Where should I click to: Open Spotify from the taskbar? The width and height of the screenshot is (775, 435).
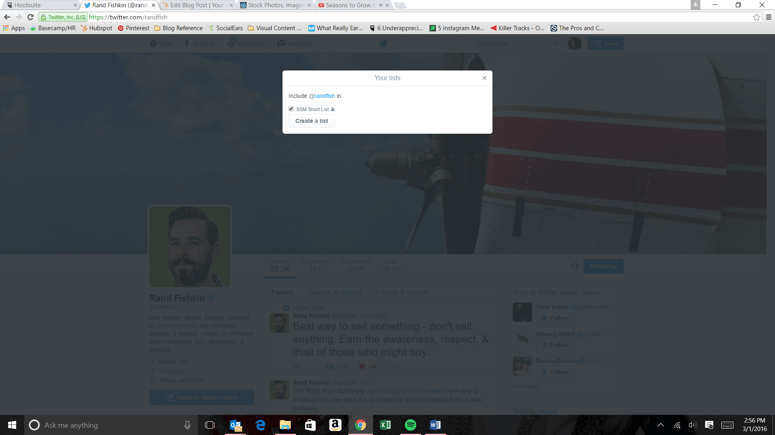[410, 425]
